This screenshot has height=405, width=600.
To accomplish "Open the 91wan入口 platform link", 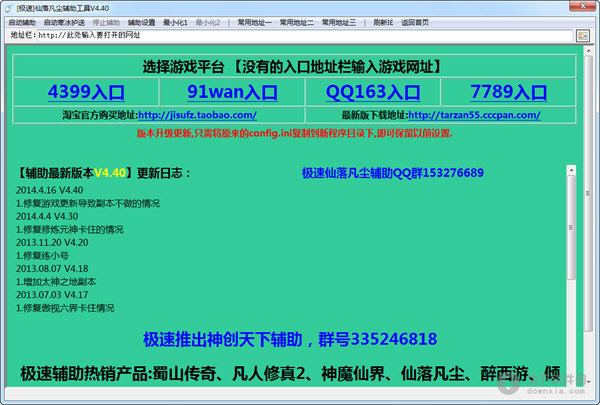I will click(232, 92).
